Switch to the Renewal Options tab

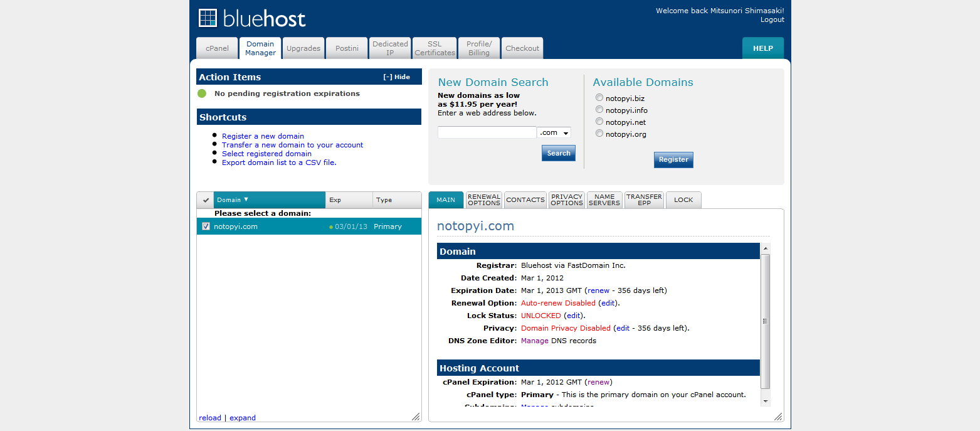click(x=484, y=200)
